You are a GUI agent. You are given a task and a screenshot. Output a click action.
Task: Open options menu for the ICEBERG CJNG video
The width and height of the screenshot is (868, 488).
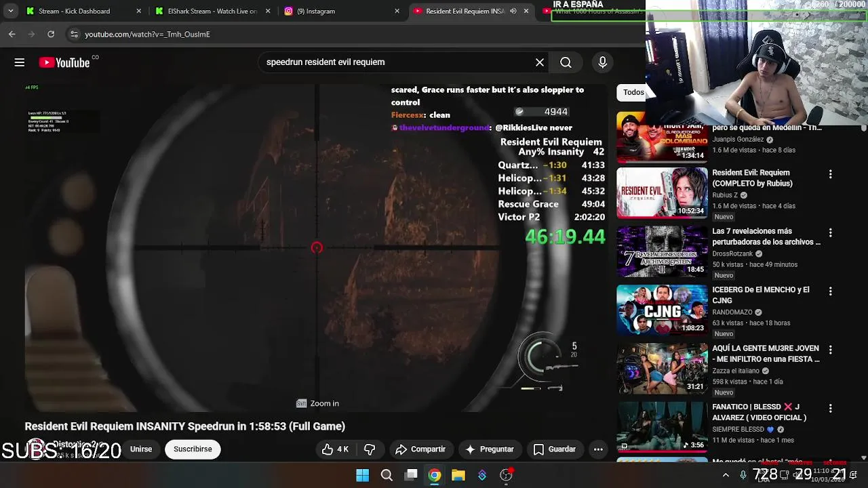point(830,291)
